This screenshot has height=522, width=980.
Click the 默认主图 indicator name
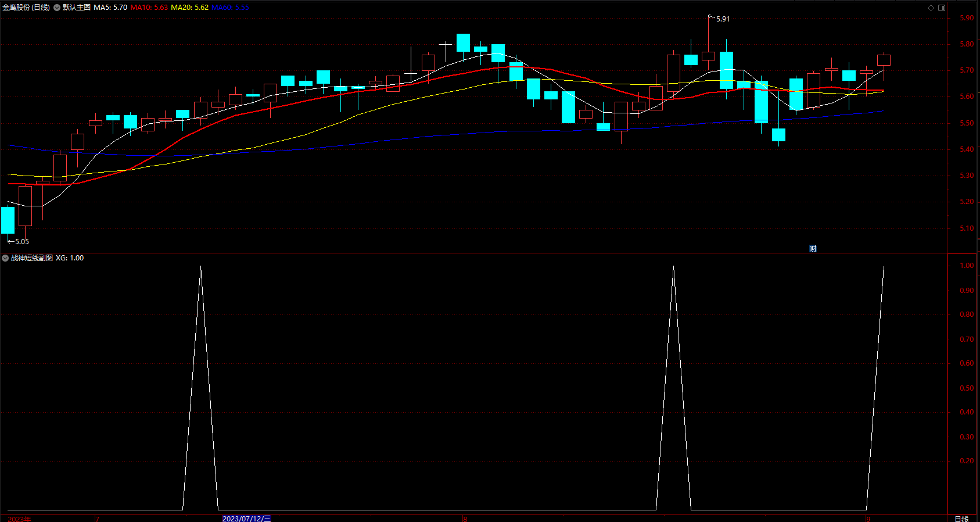point(77,8)
